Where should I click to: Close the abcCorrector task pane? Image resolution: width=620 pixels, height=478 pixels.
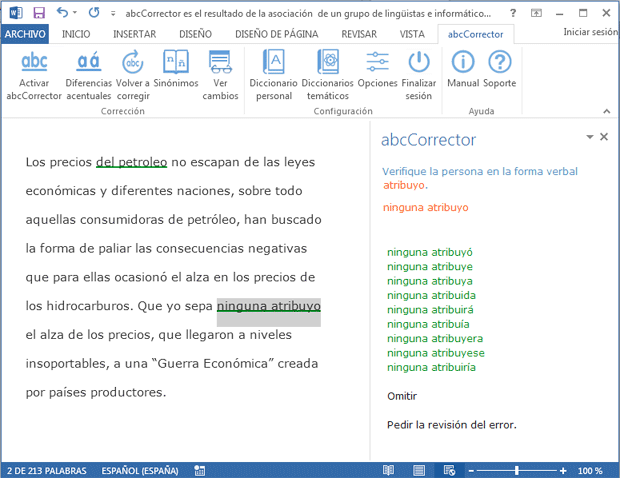tap(604, 137)
